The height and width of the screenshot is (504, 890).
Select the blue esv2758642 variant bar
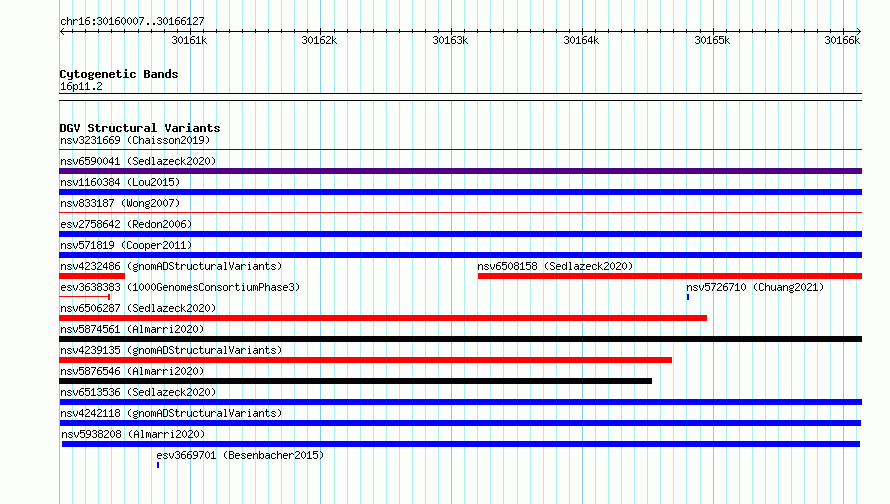point(460,234)
